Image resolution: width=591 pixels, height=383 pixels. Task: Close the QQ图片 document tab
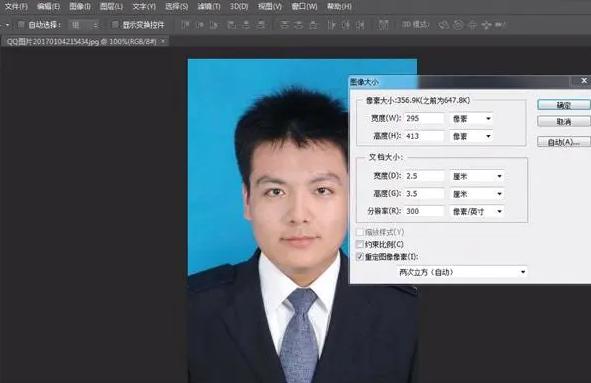[x=163, y=41]
